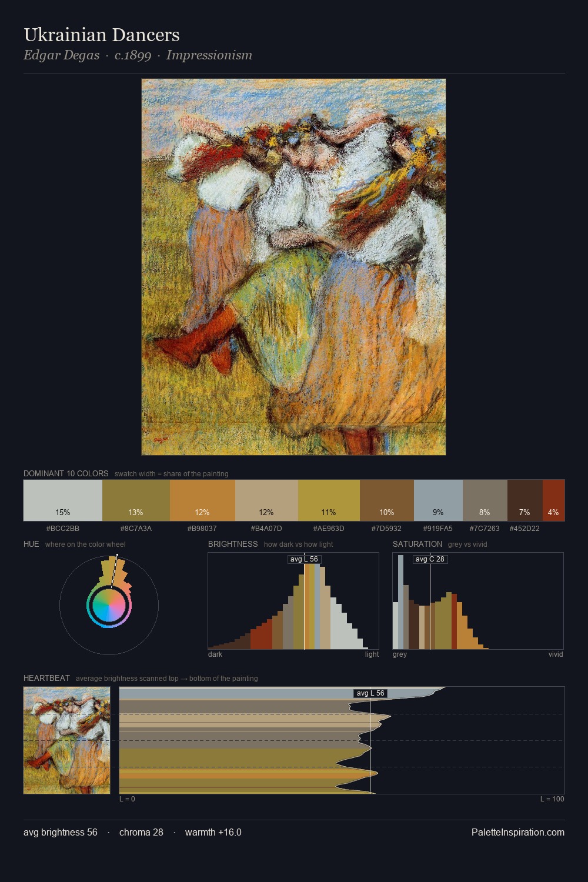Select the #452D22 dark brown swatch
Screen dimensions: 588x882
[524, 500]
